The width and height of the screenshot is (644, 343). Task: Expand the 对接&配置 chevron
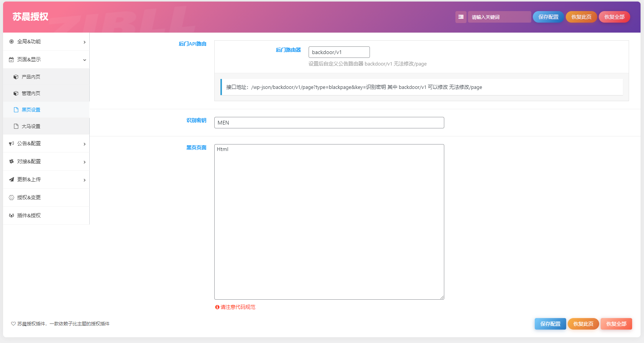(84, 162)
